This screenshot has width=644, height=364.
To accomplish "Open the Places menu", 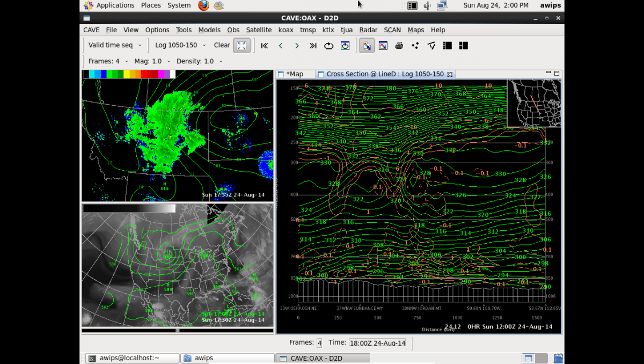I will coord(151,5).
